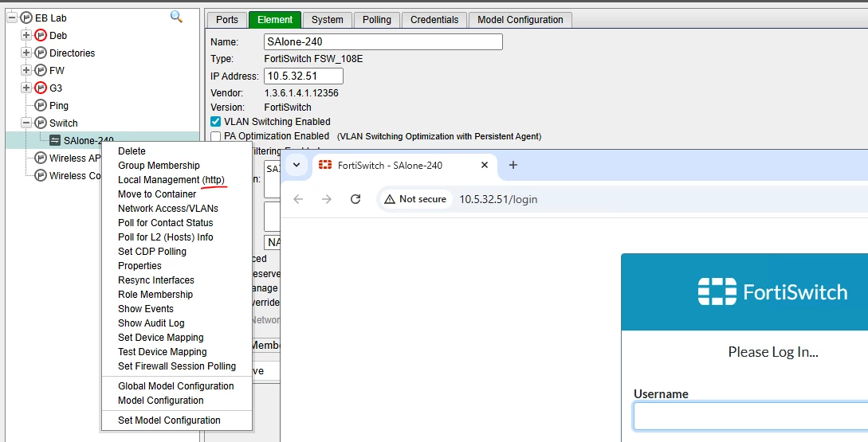The height and width of the screenshot is (442, 868).
Task: Open a new browser tab
Action: tap(513, 165)
